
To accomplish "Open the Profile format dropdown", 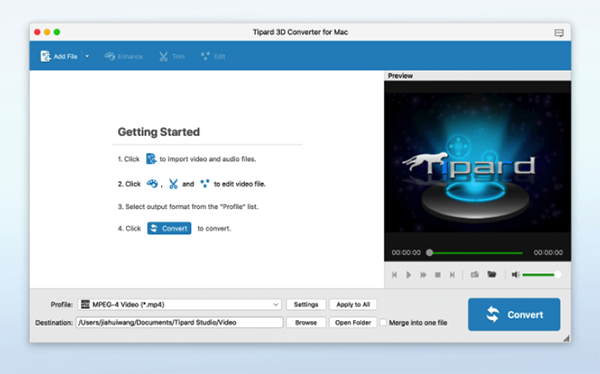I will click(179, 304).
